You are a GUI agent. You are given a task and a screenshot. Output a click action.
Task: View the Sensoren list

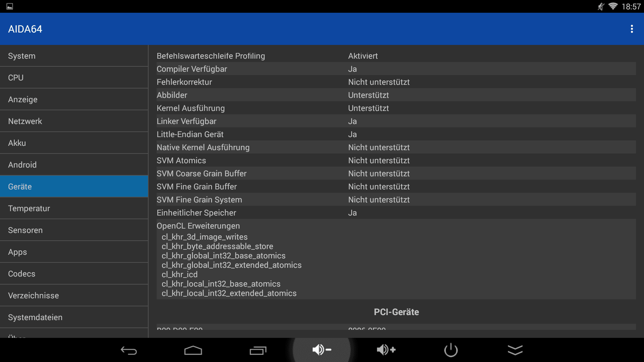tap(74, 230)
